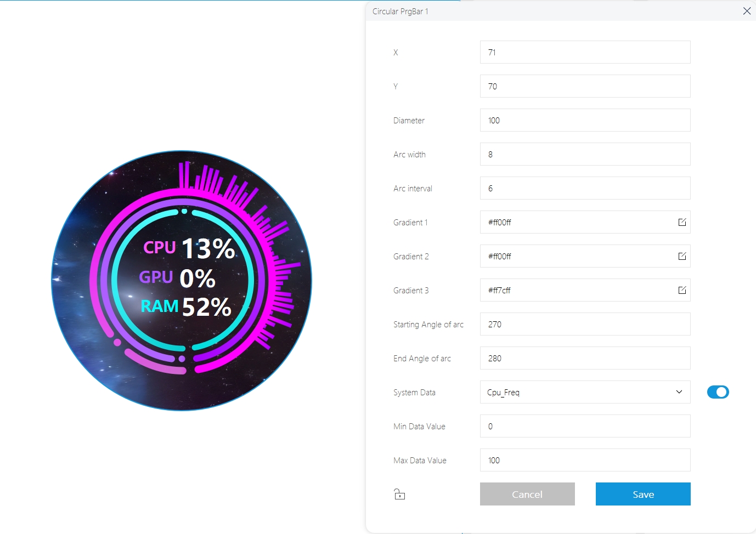The width and height of the screenshot is (756, 534).
Task: Open color picker for Gradient 2
Action: 682,256
